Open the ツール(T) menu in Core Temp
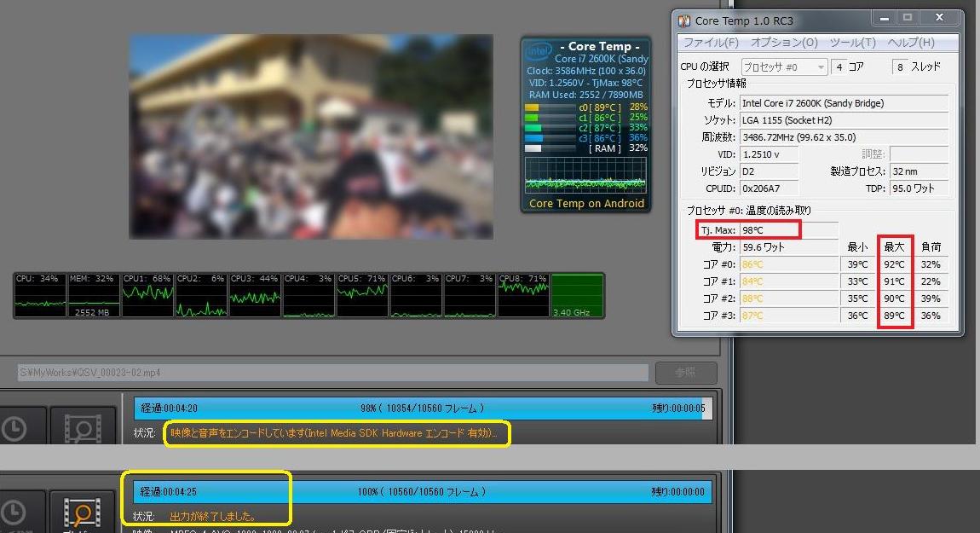Image resolution: width=980 pixels, height=533 pixels. (852, 42)
